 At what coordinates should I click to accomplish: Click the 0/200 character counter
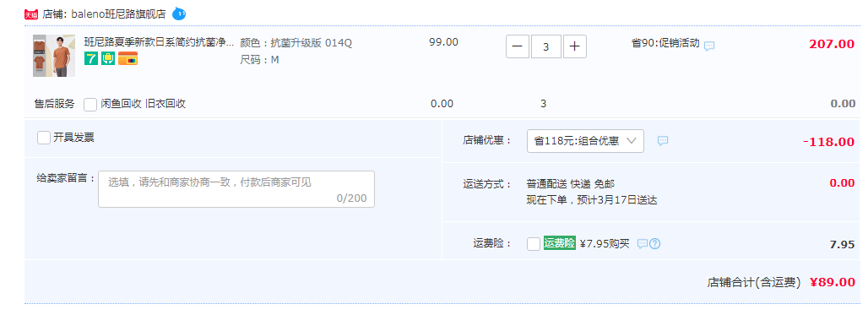click(351, 198)
